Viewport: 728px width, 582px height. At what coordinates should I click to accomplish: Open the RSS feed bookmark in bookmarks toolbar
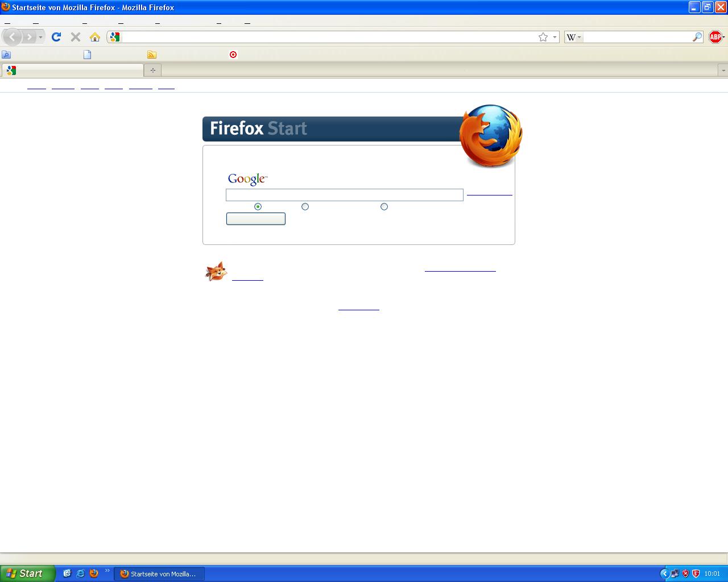(x=152, y=55)
